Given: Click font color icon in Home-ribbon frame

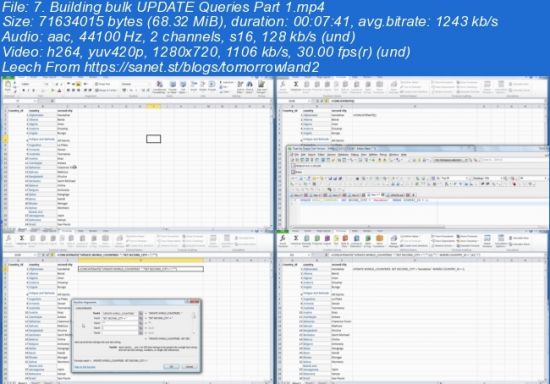Looking at the screenshot, I should (59, 90).
